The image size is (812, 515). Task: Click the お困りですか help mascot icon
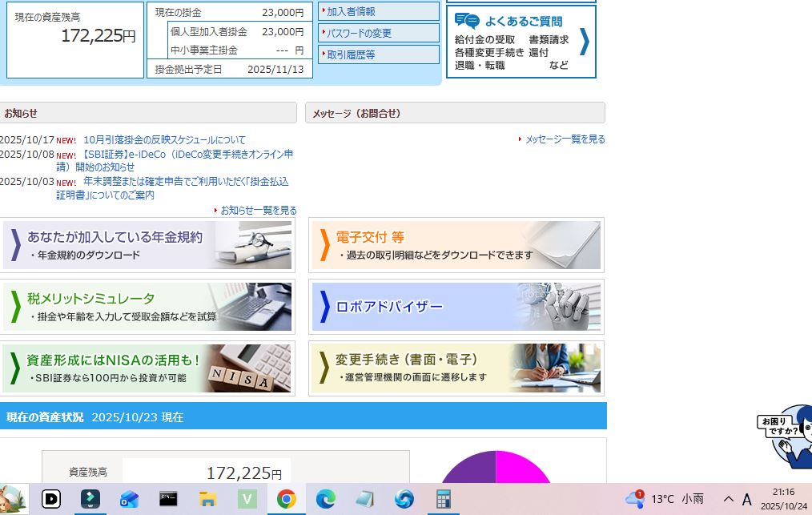tap(786, 435)
